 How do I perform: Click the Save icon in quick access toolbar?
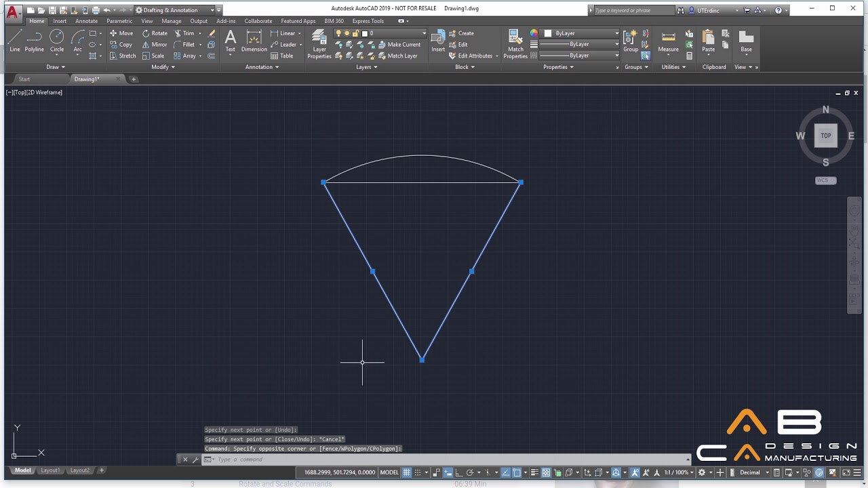[x=52, y=10]
